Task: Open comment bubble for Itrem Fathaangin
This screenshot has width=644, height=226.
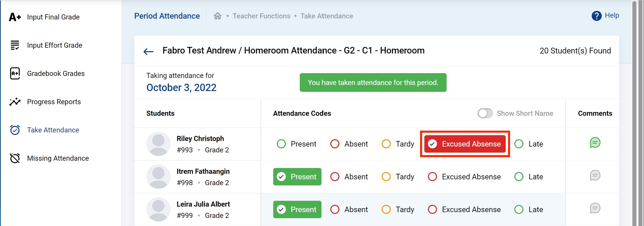Action: 595,176
